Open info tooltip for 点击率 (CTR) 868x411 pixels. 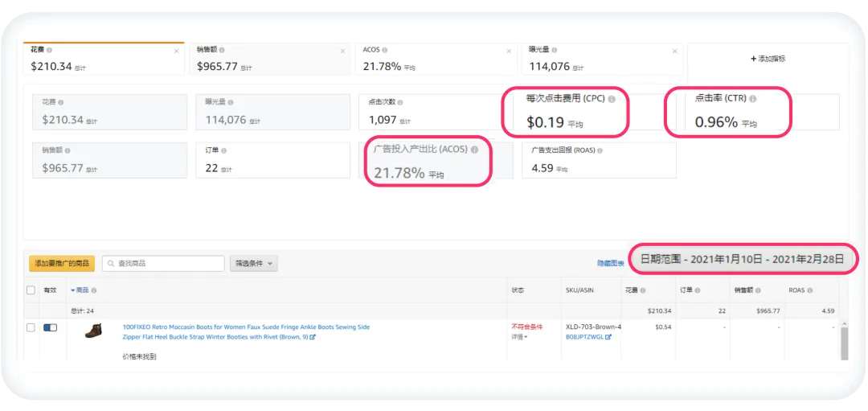coord(753,98)
